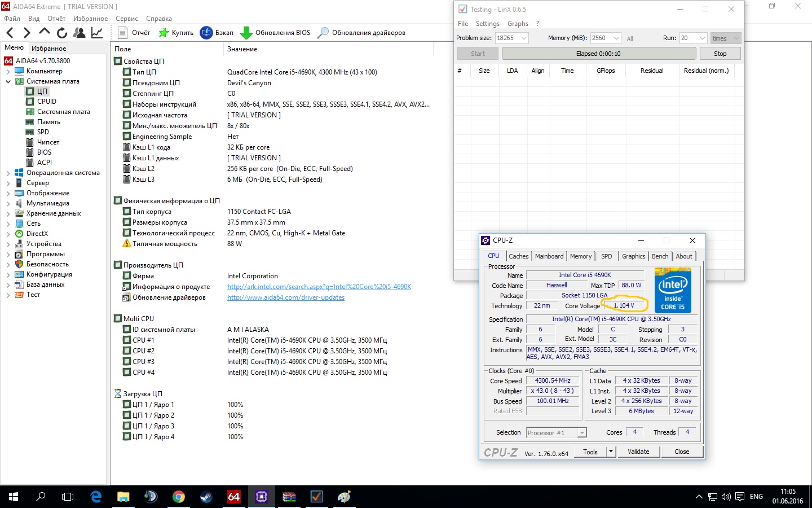The height and width of the screenshot is (508, 812).
Task: Go back with the AIDA64 back arrow
Action: coord(10,33)
